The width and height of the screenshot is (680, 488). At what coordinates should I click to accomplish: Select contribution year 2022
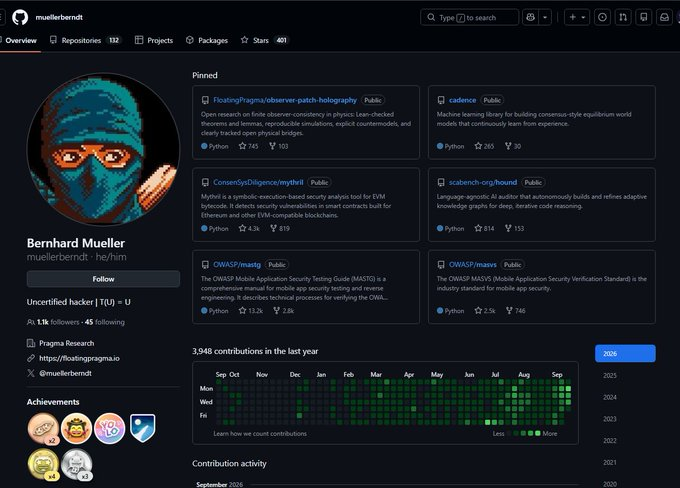pyautogui.click(x=625, y=440)
